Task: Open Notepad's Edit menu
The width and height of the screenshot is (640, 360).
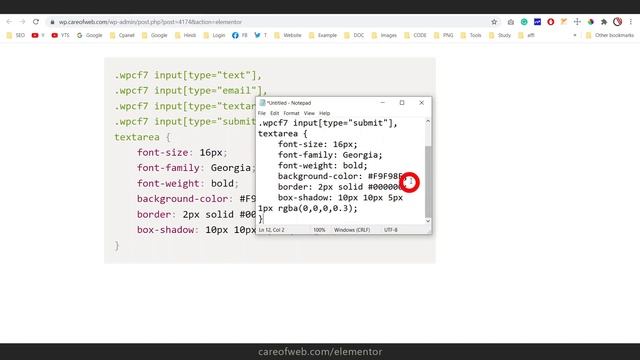Action: click(275, 113)
